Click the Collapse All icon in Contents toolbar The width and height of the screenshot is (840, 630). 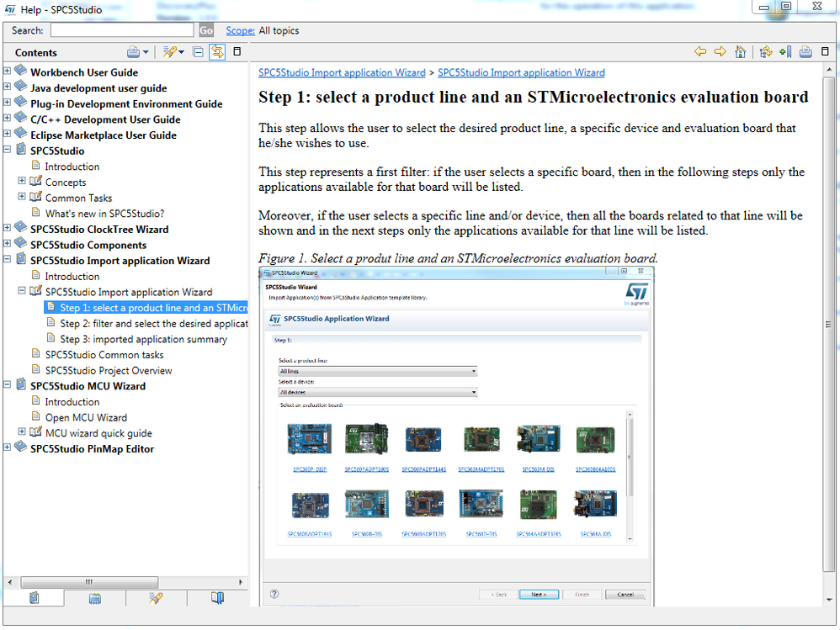pos(198,52)
